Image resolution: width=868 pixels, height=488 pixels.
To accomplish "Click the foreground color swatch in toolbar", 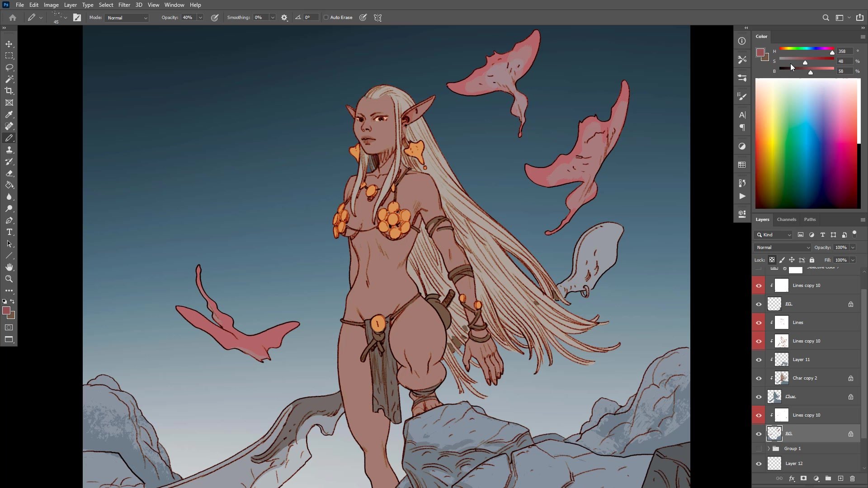I will pos(6,310).
